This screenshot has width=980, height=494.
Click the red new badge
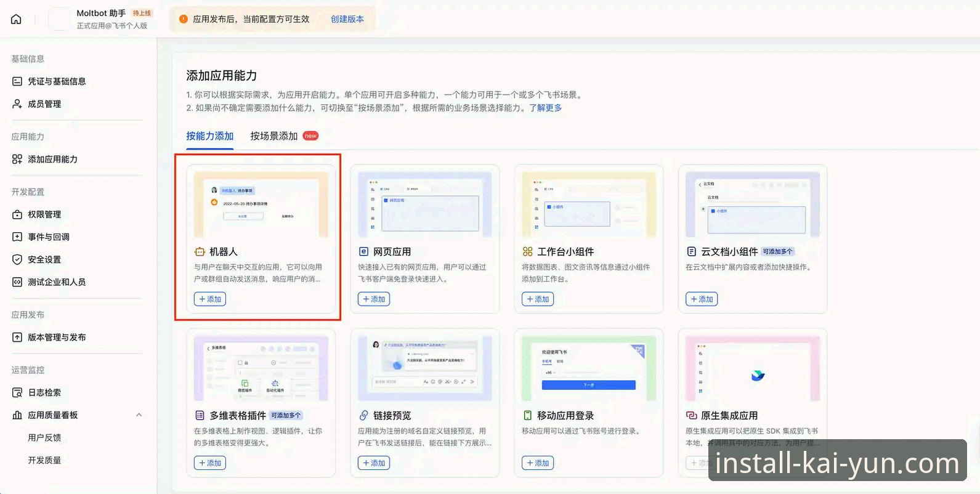tap(311, 136)
